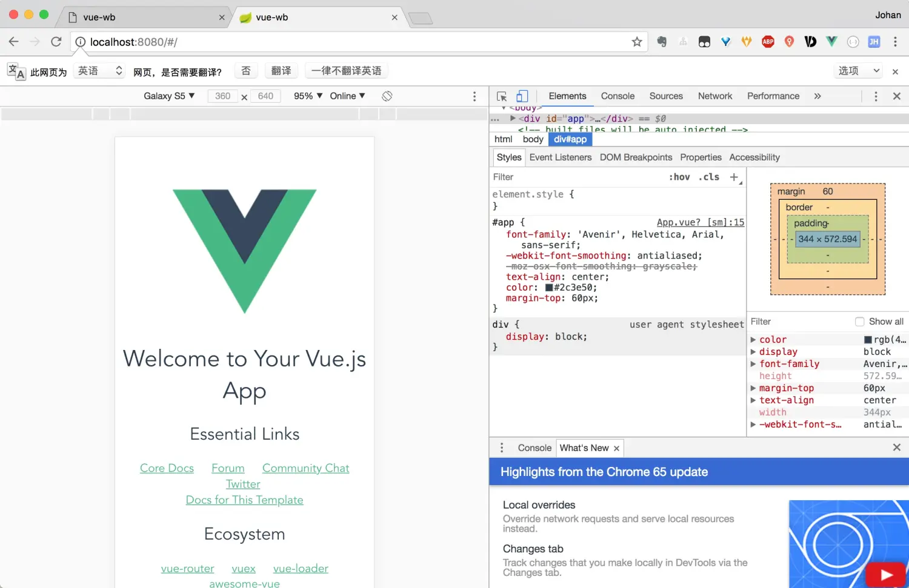Open the Online throttling dropdown
The height and width of the screenshot is (588, 909).
pyautogui.click(x=348, y=96)
